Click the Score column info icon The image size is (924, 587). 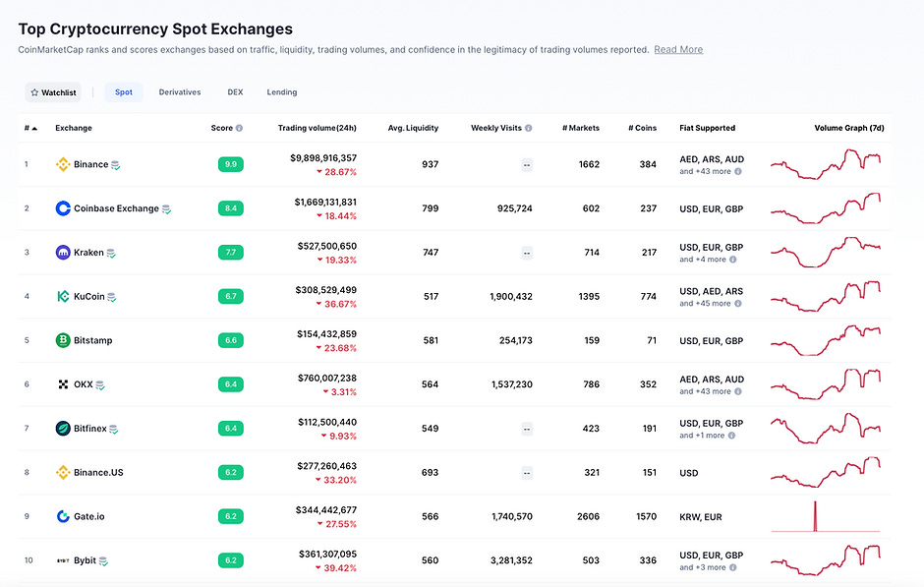coord(239,128)
